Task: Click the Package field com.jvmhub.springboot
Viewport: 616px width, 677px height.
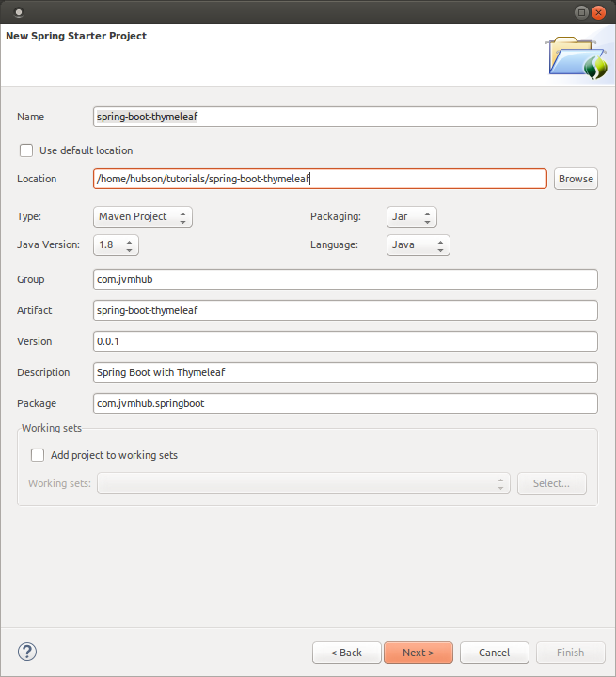Action: 345,403
